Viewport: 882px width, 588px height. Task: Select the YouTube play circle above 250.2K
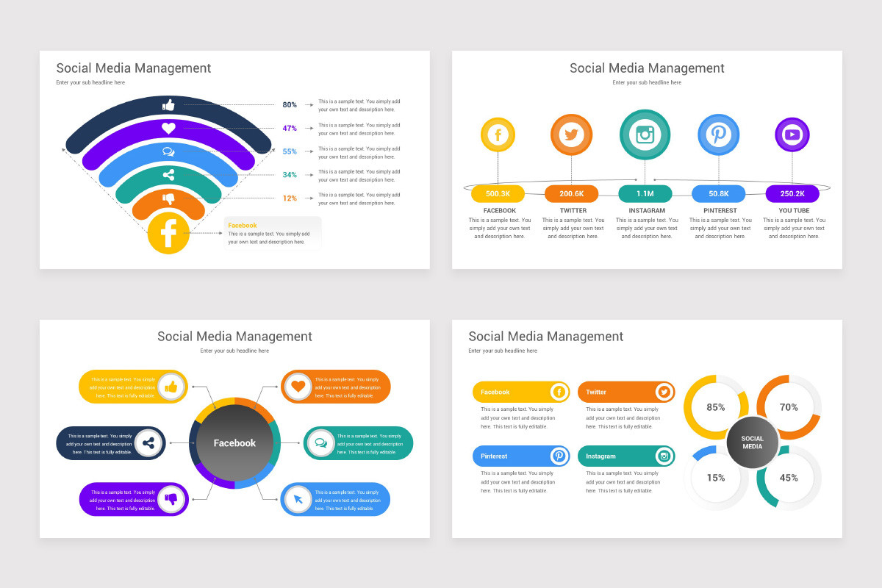point(792,135)
